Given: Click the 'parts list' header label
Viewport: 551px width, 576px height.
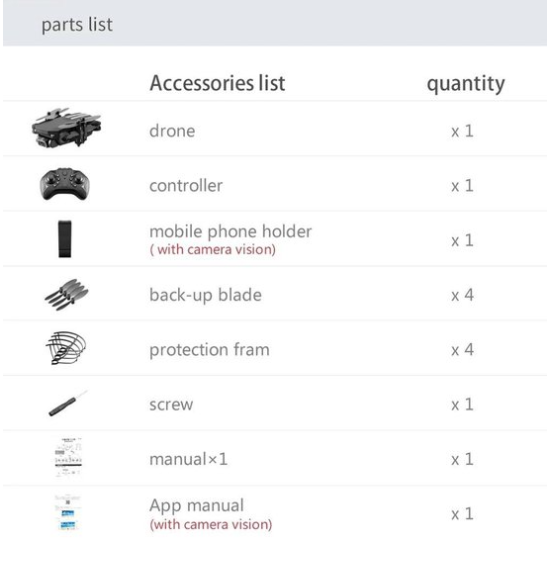Looking at the screenshot, I should (x=77, y=25).
